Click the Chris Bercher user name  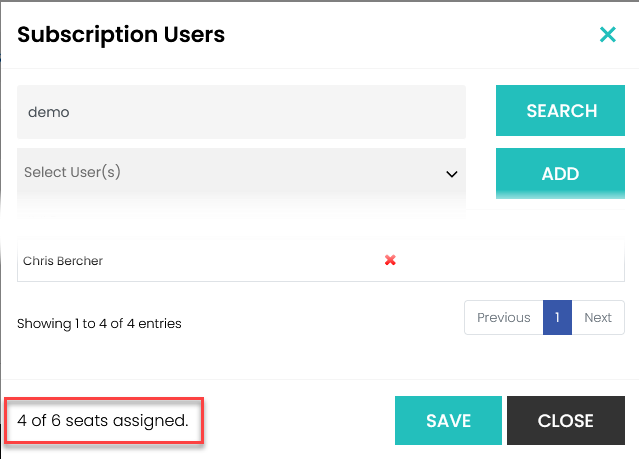(63, 261)
